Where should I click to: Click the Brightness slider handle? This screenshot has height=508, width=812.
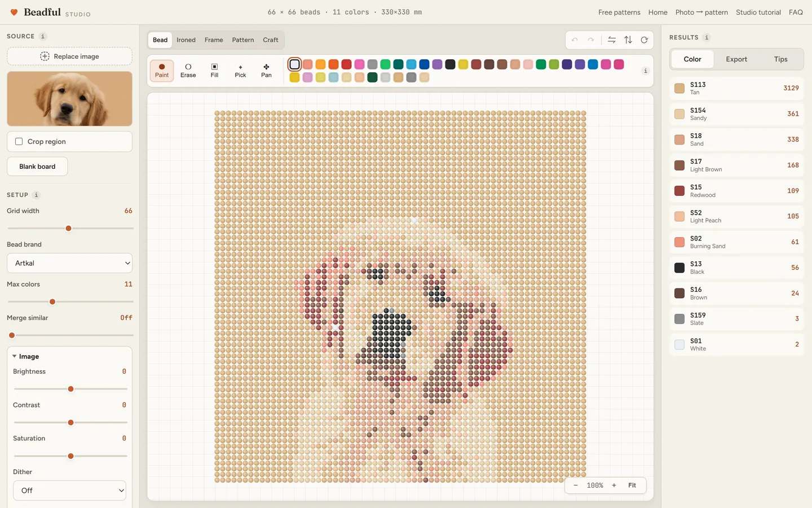tap(70, 389)
